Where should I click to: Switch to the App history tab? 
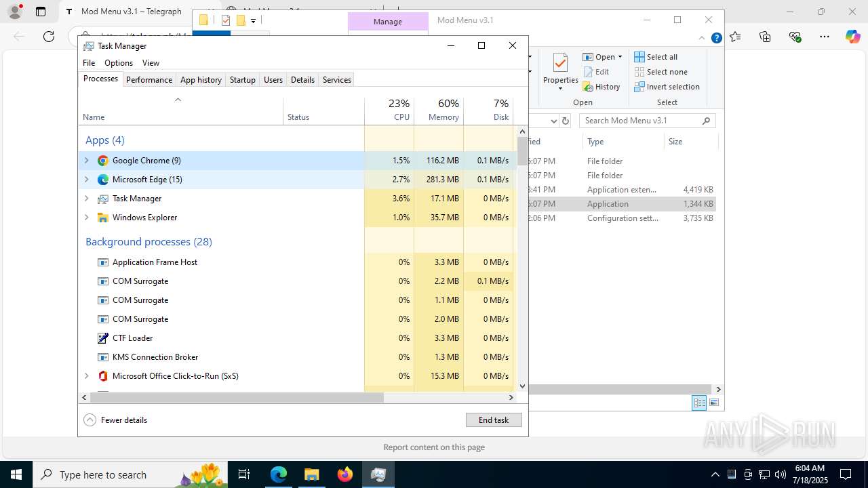pyautogui.click(x=201, y=80)
